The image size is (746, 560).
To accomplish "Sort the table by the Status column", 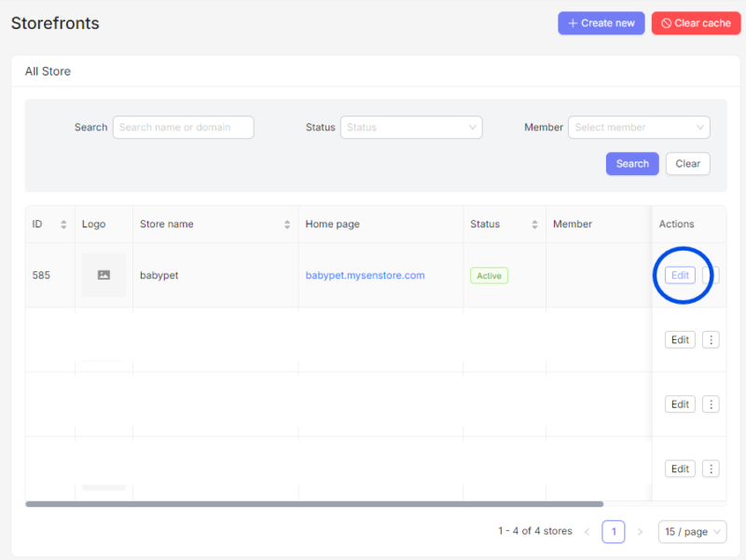I will tap(534, 225).
